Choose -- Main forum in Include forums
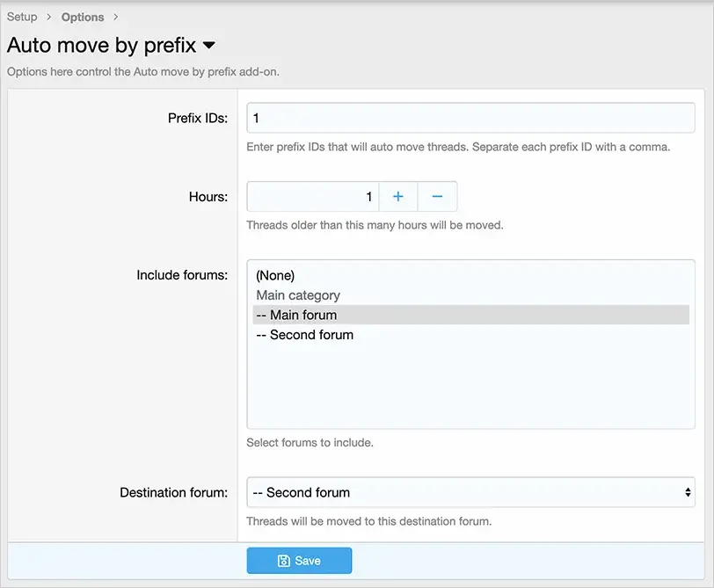The height and width of the screenshot is (588, 714). click(x=296, y=315)
